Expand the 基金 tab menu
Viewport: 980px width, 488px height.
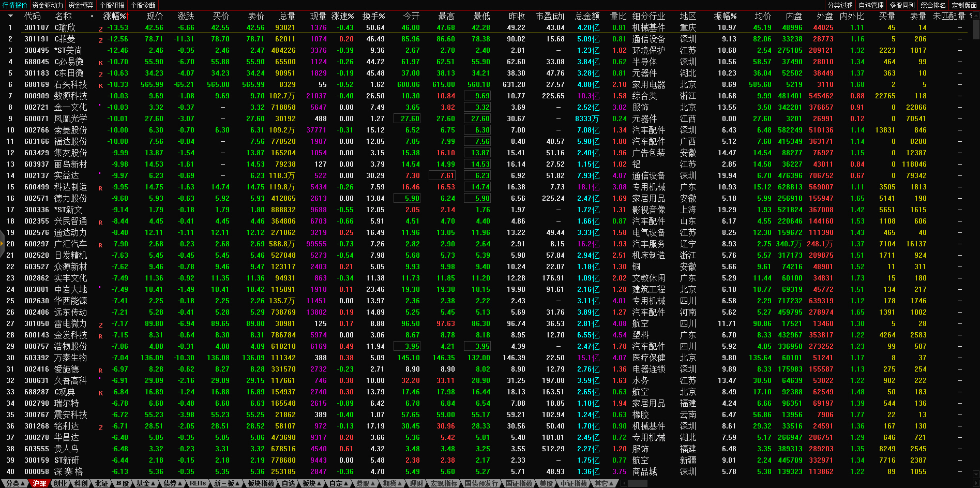[x=145, y=483]
